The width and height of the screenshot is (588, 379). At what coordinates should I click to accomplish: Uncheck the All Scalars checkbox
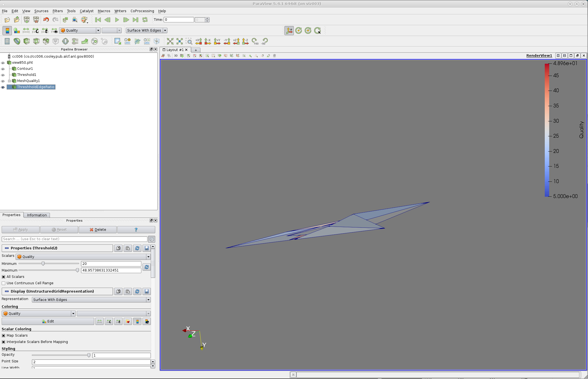[4, 277]
